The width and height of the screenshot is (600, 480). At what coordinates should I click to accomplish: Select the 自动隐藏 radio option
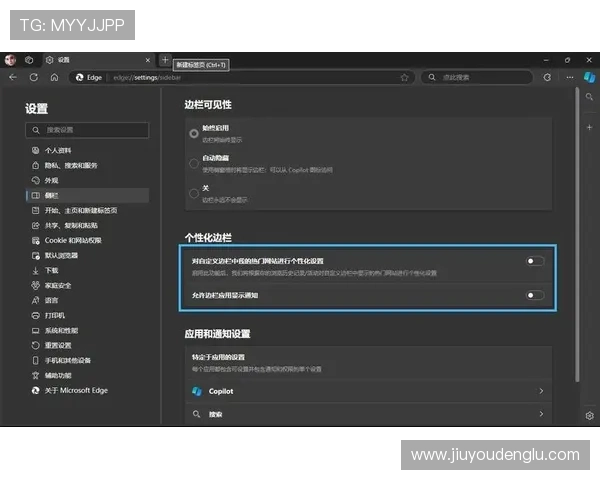[194, 162]
